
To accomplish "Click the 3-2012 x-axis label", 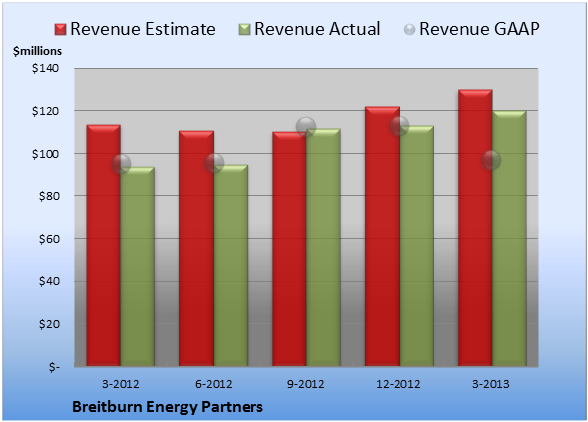I will tap(121, 384).
